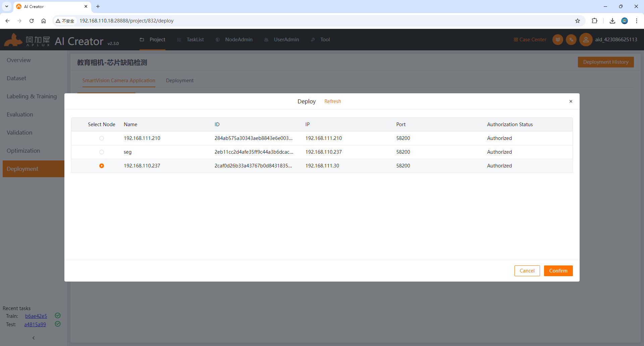Go to Evaluation in sidebar
The image size is (644, 346).
20,114
